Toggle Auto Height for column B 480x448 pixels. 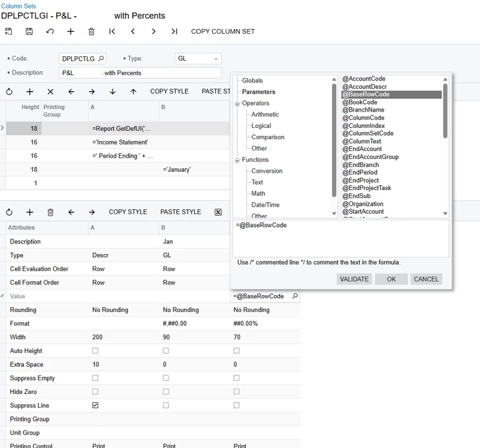point(166,350)
